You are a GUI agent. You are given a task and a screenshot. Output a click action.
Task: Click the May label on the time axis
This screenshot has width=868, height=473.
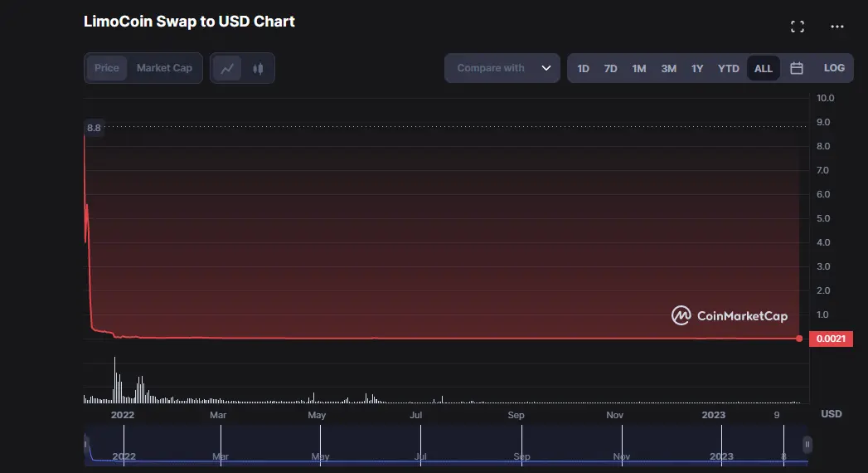pyautogui.click(x=317, y=415)
